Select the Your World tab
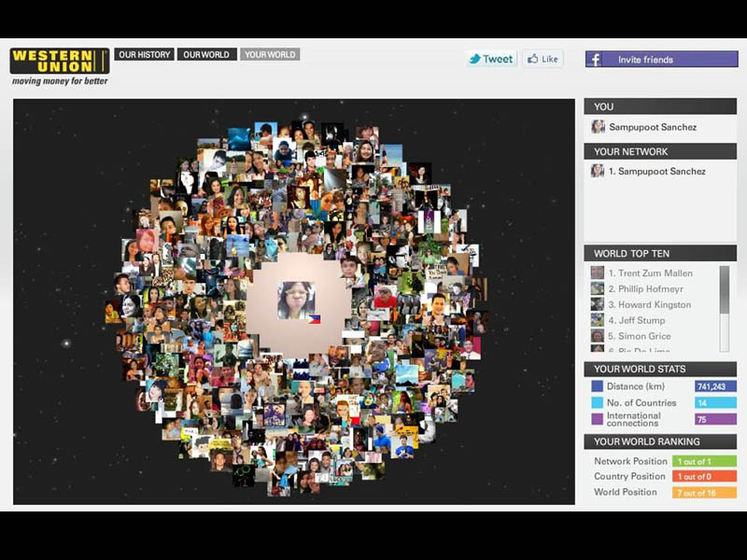 pos(269,55)
